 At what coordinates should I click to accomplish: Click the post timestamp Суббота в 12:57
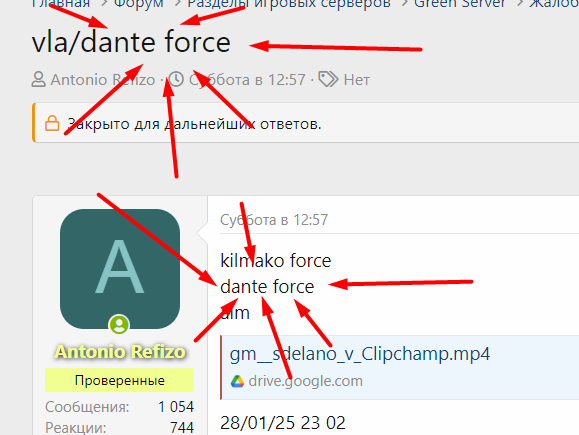point(274,220)
